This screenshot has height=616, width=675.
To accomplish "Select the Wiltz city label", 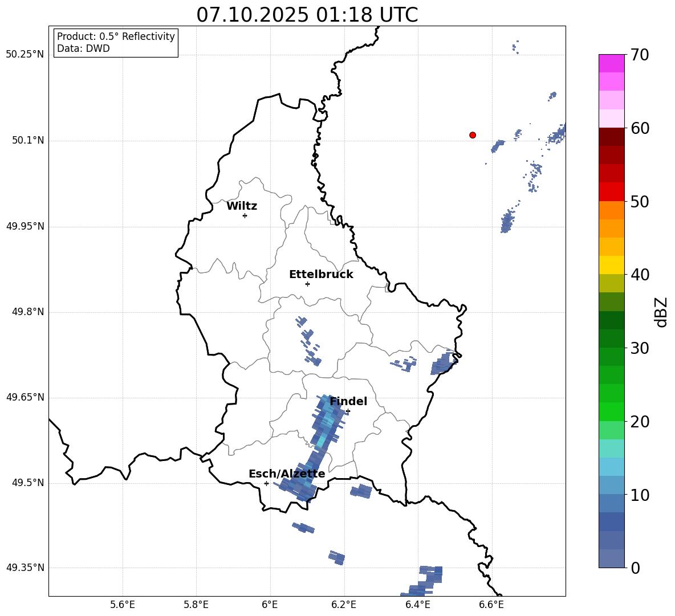I will tap(242, 206).
